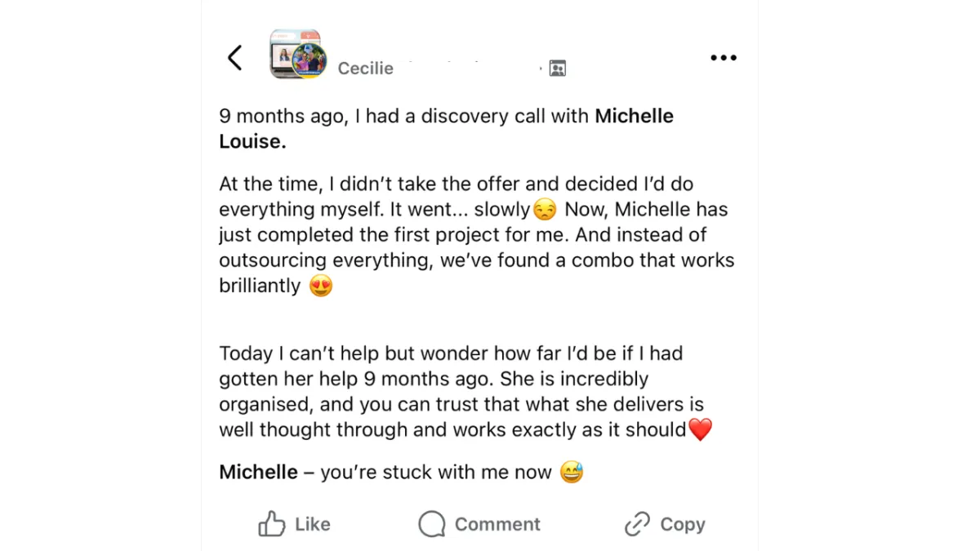The width and height of the screenshot is (980, 551).
Task: Open Cecilie's profile name link
Action: [x=366, y=69]
